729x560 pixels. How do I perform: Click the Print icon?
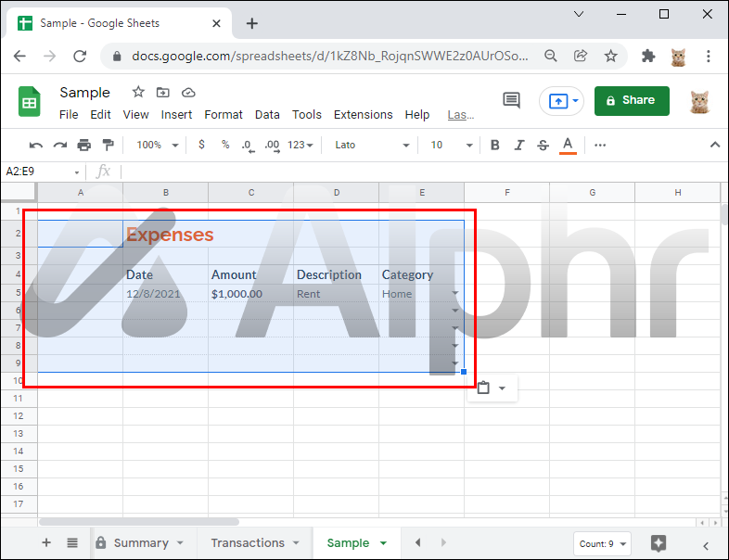pos(84,146)
